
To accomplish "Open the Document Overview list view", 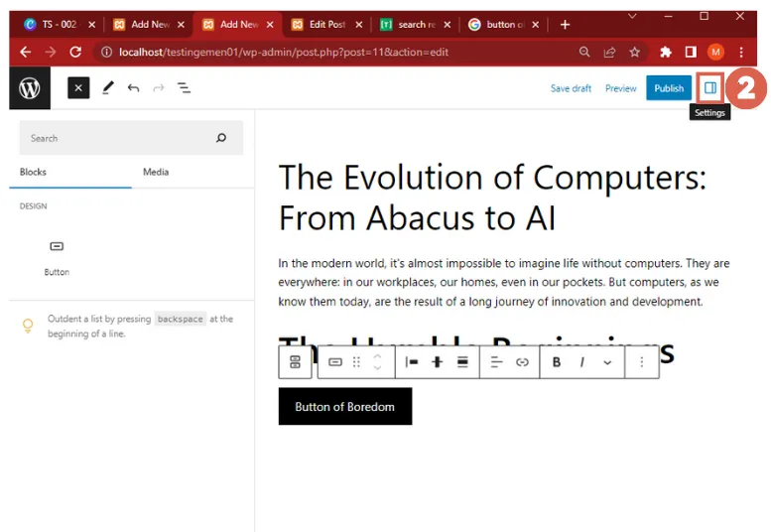I will [x=184, y=88].
